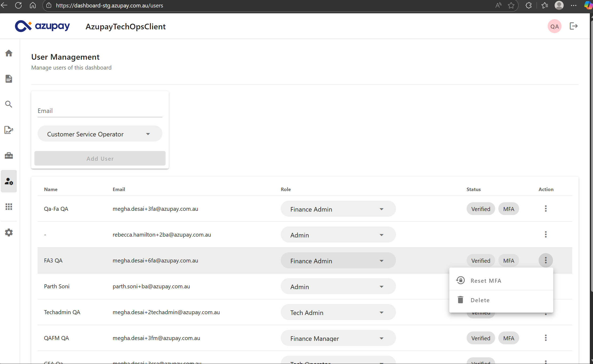Open actions menu for Qa-Fa QA row
Image resolution: width=593 pixels, height=364 pixels.
pos(546,209)
